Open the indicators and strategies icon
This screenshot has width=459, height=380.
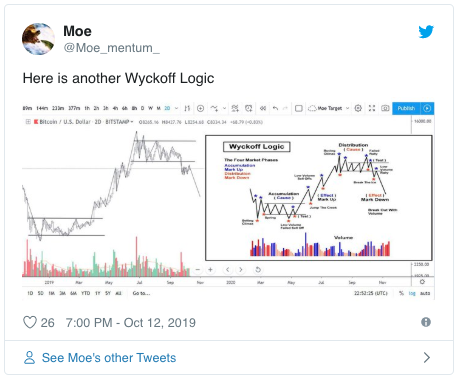[214, 108]
